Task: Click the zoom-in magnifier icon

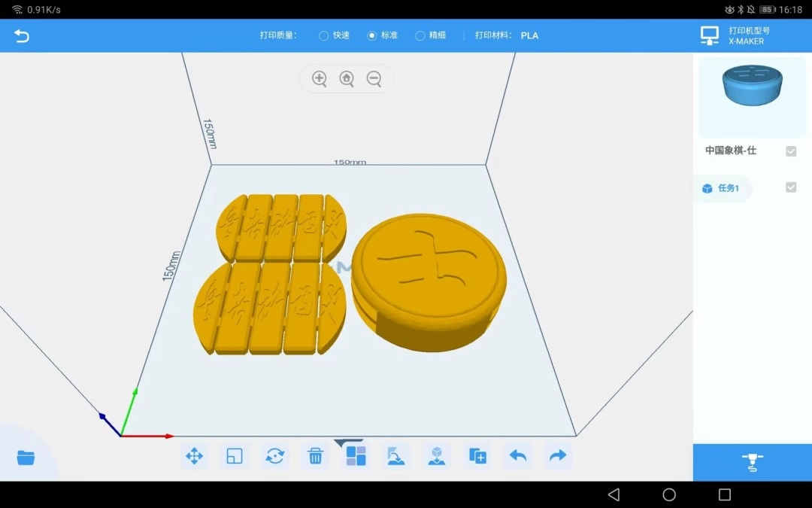Action: coord(319,78)
